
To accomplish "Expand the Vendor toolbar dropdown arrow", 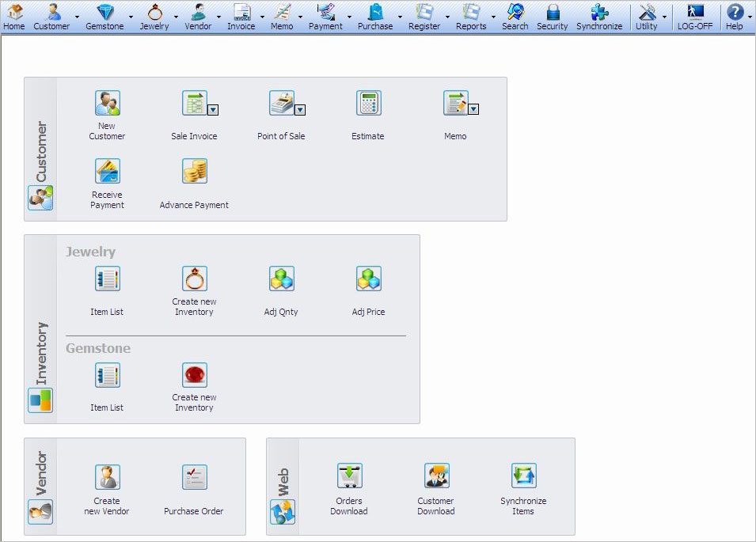I will coord(218,17).
